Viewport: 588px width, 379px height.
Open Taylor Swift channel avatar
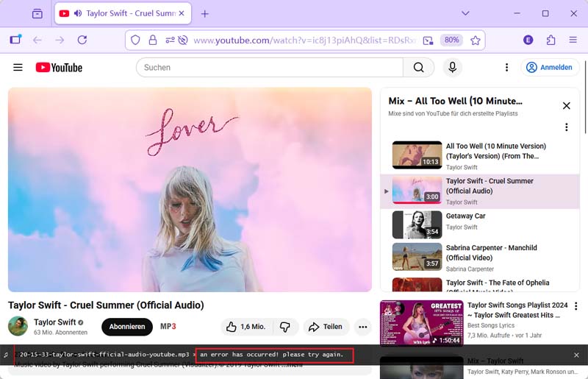click(x=18, y=326)
